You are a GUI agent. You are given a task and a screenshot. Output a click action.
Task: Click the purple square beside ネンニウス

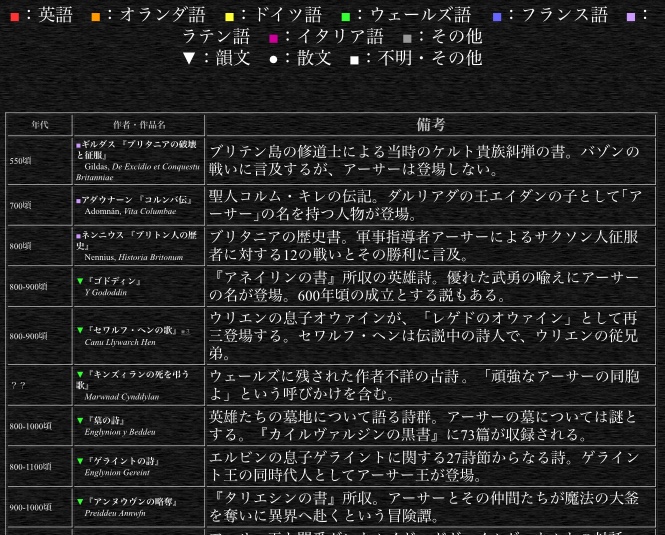click(x=79, y=237)
